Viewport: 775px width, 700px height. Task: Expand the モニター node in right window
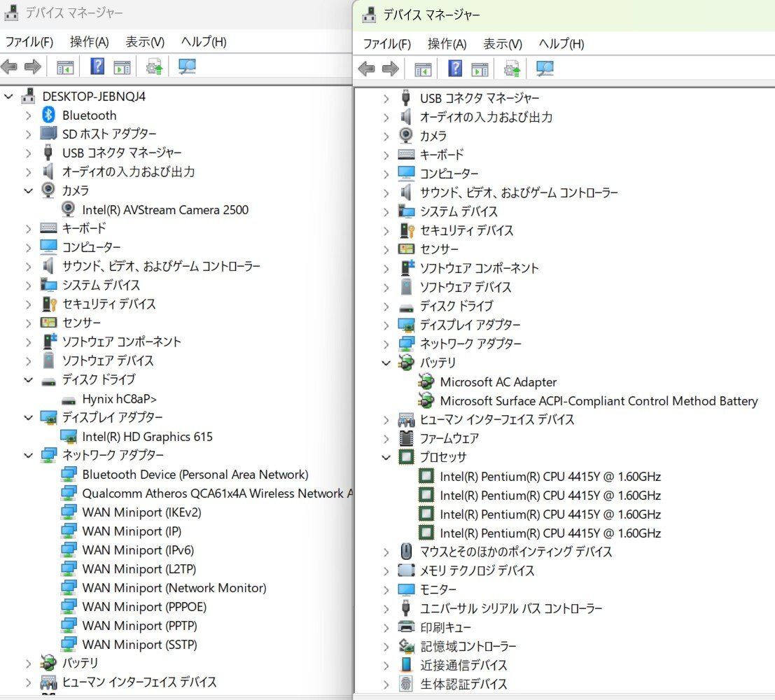point(386,590)
